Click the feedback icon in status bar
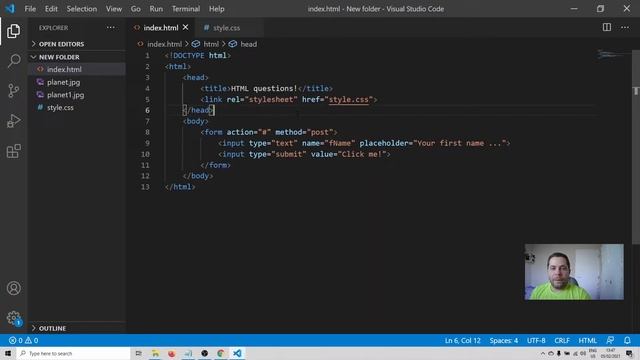640x360 pixels. [610, 340]
